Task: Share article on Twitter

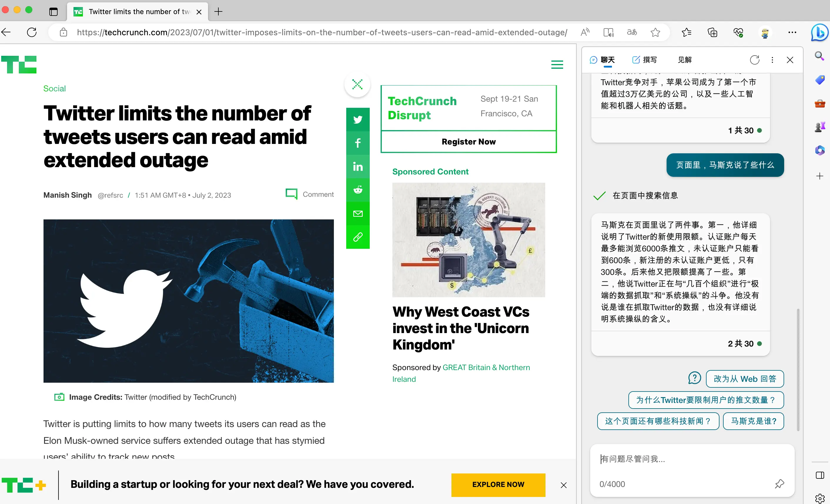Action: click(358, 120)
